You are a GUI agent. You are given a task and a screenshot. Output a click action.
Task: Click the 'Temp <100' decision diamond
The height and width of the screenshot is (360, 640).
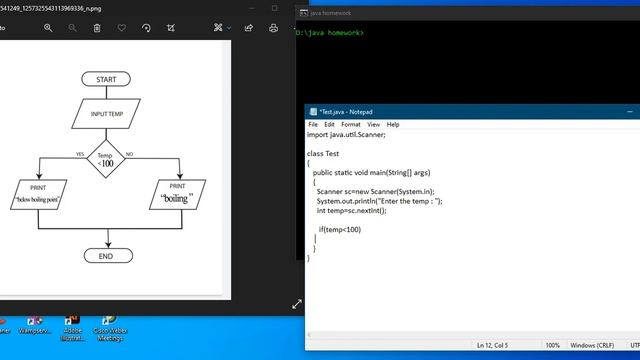coord(106,159)
